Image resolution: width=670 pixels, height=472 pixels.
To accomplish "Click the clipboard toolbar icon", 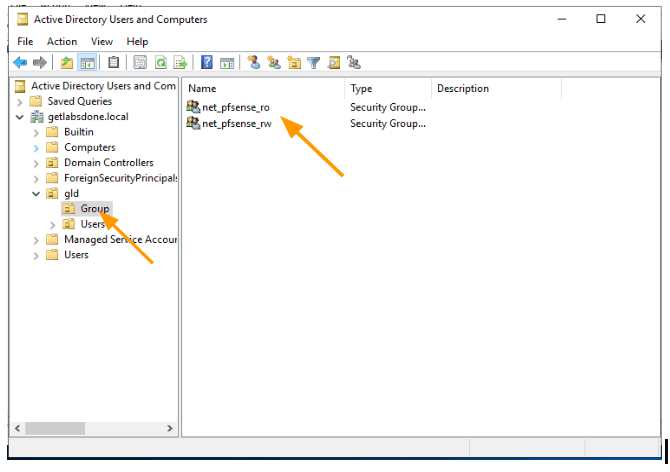I will 113,62.
